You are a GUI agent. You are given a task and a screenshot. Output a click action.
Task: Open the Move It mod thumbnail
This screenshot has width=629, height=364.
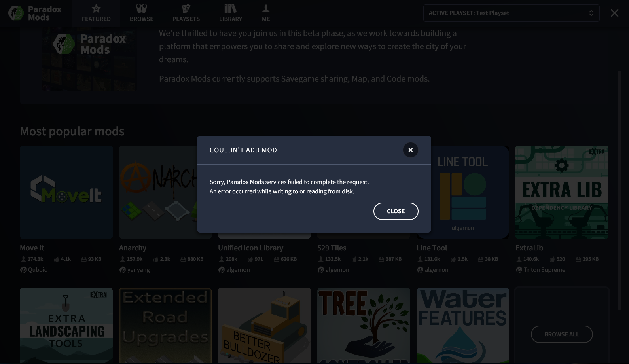(66, 192)
